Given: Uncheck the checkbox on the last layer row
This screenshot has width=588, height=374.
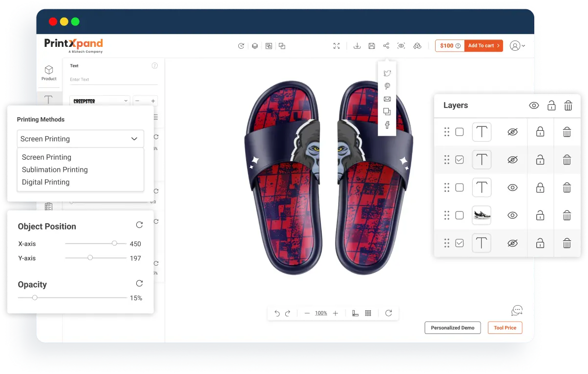Looking at the screenshot, I should tap(460, 243).
